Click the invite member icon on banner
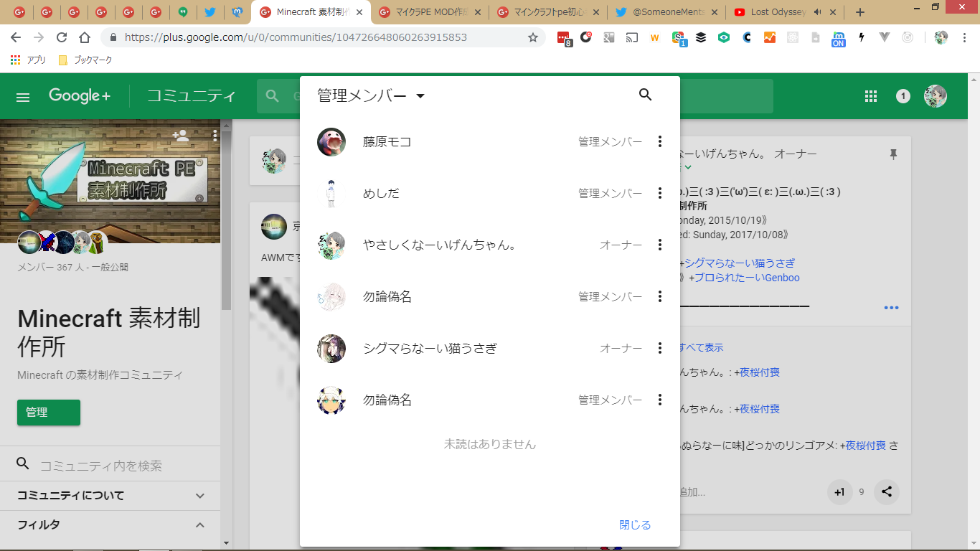 pos(181,135)
